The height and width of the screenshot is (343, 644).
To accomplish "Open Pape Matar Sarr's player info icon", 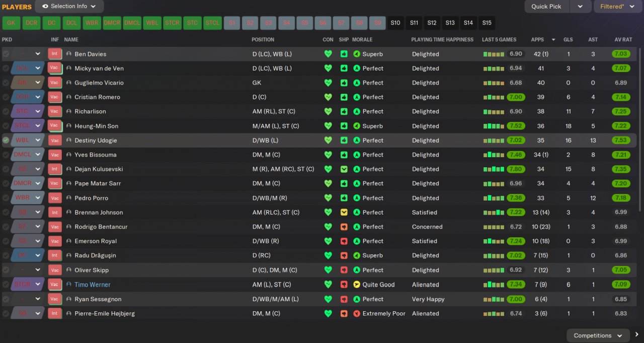I will [x=69, y=183].
